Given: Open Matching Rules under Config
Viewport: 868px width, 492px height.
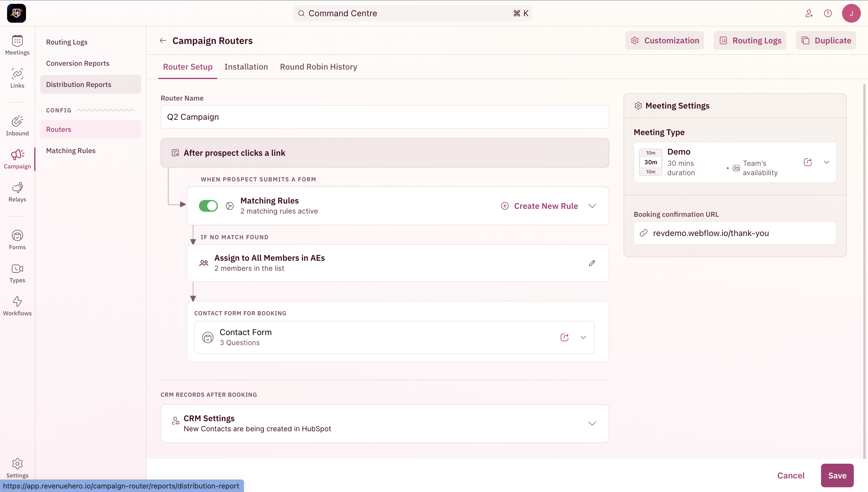Looking at the screenshot, I should pos(71,151).
